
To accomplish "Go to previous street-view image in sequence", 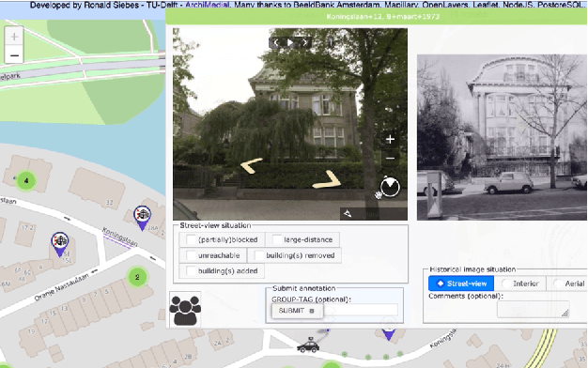I will click(275, 43).
